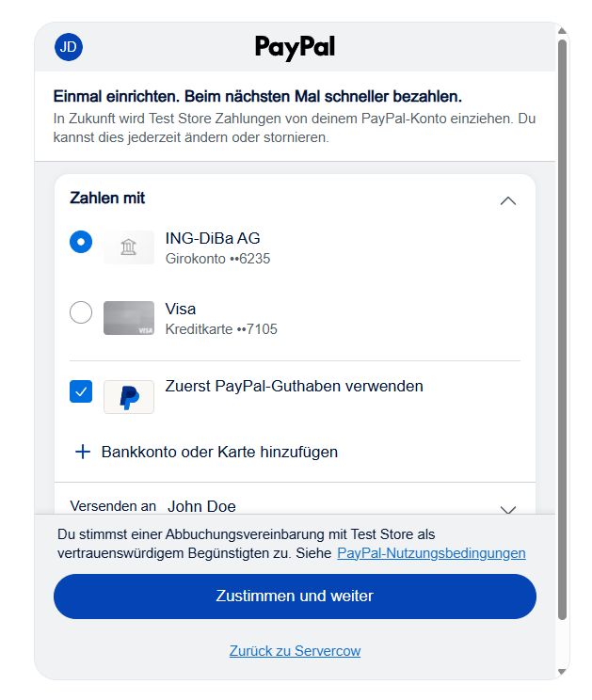Viewport: 592px width, 700px height.
Task: Click the scrollbar up arrow
Action: (x=562, y=30)
